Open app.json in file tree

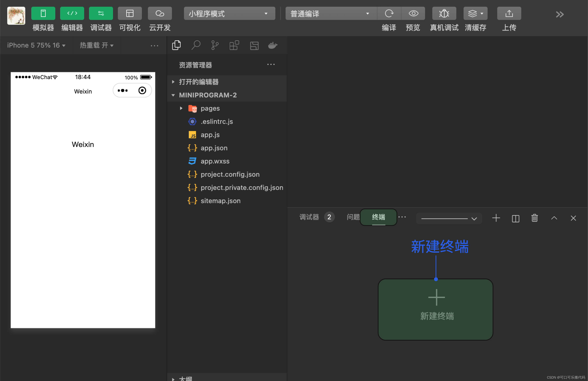214,148
